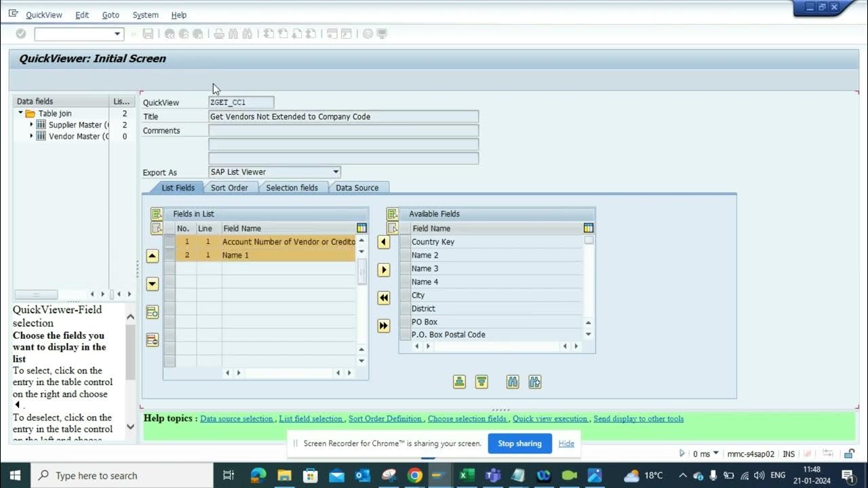This screenshot has width=868, height=488.
Task: Click the sort ascending icon below Available Fields
Action: click(x=460, y=382)
